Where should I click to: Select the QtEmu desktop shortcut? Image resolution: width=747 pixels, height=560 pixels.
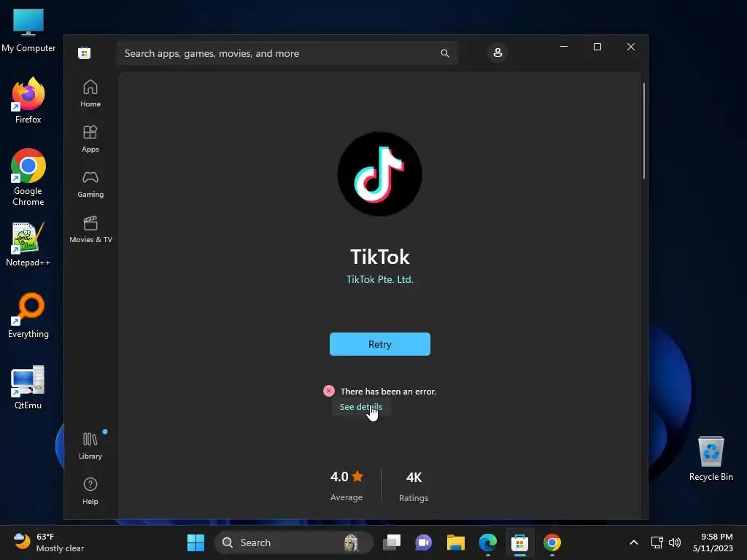click(28, 387)
